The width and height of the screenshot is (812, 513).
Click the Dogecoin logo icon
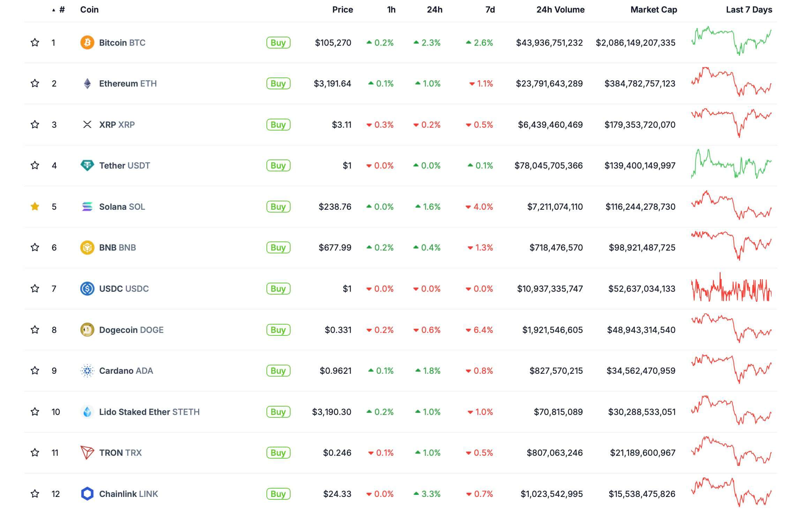87,330
